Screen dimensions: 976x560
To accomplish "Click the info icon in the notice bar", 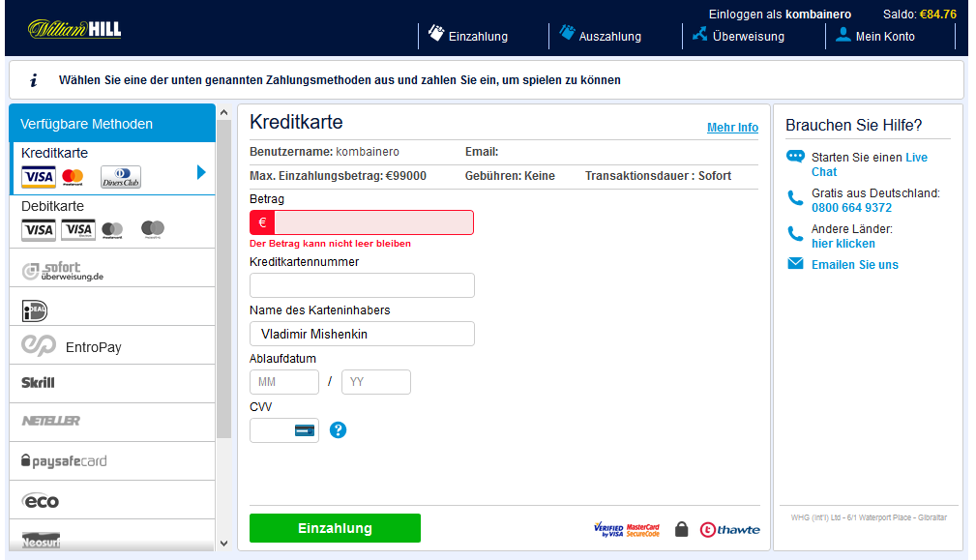I will coord(34,79).
